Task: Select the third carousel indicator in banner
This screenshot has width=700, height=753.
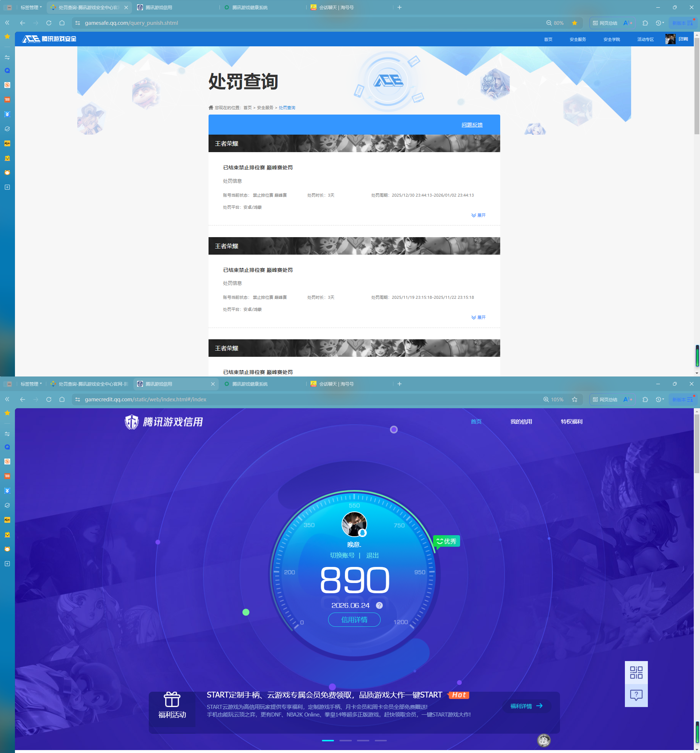Action: 363,741
